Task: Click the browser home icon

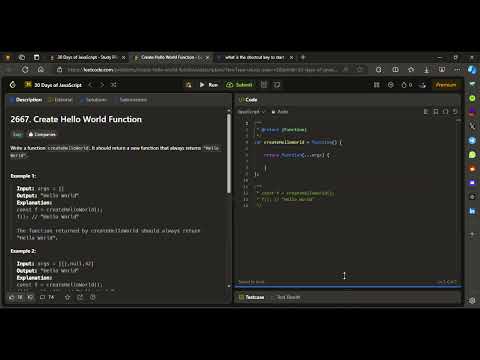Action: coord(41,69)
